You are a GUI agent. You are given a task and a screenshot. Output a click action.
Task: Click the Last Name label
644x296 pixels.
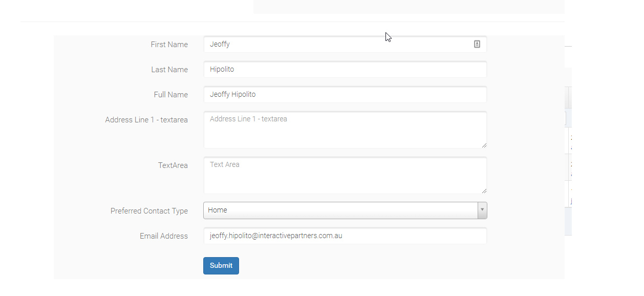pyautogui.click(x=169, y=70)
